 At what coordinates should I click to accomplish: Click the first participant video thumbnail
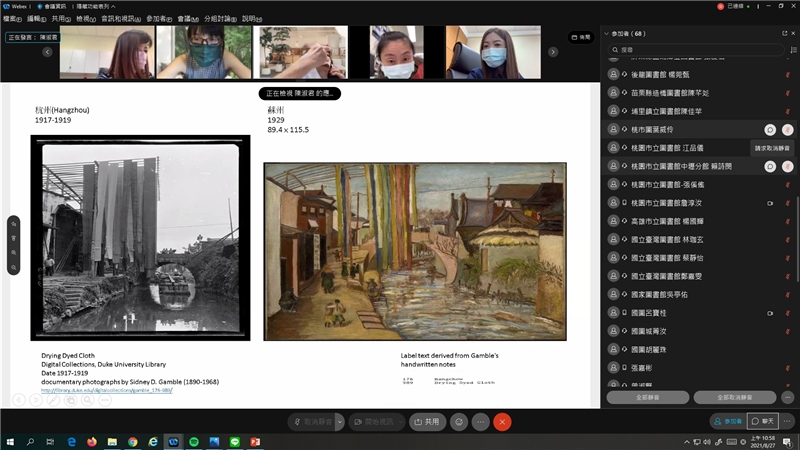[107, 53]
